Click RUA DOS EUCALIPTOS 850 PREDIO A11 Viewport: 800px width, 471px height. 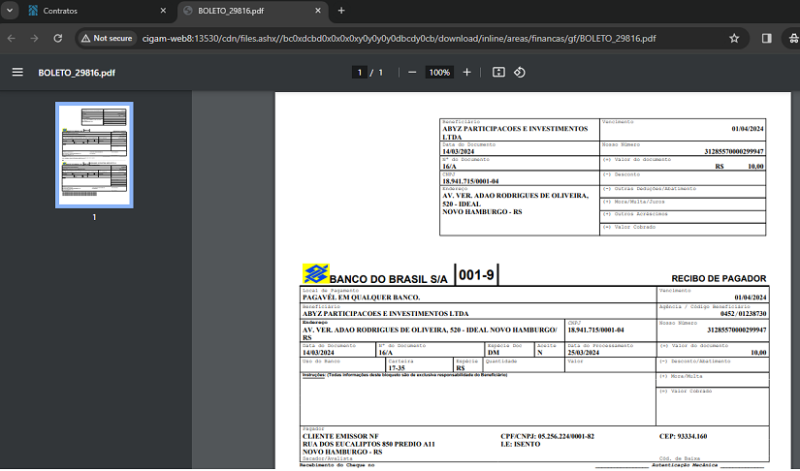click(368, 444)
